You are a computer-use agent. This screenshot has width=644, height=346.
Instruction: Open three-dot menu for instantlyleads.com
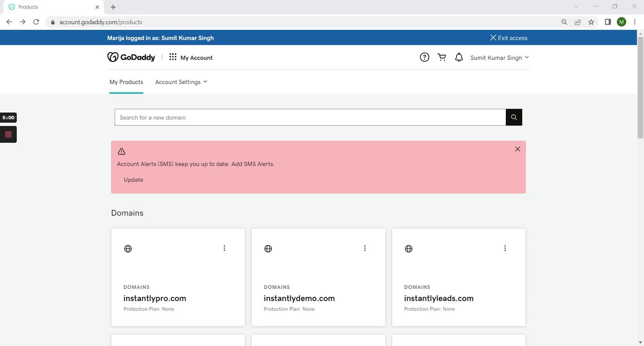505,248
